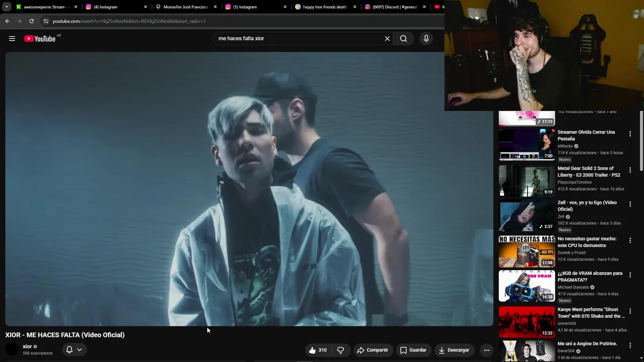The width and height of the screenshot is (644, 362).
Task: Close the (4) Instagram tab
Action: pos(146,7)
